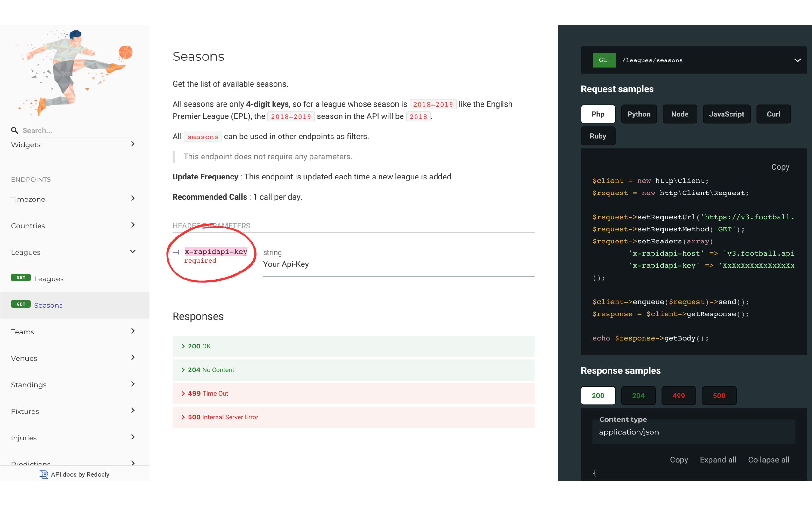Collapse the Leagues endpoint group
The height and width of the screenshot is (506, 812).
74,252
